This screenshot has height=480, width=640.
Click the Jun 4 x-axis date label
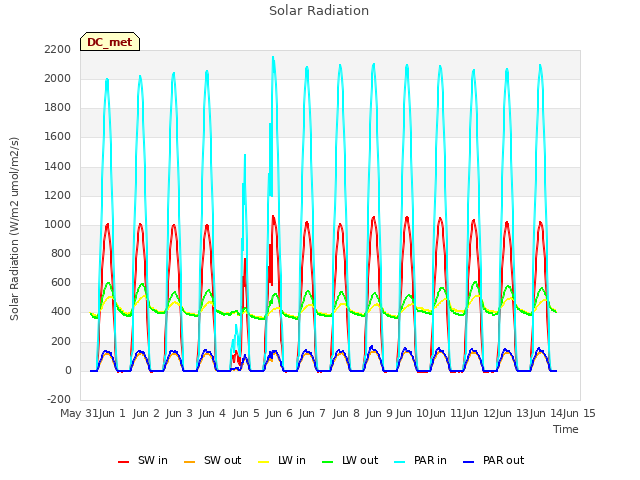212,413
